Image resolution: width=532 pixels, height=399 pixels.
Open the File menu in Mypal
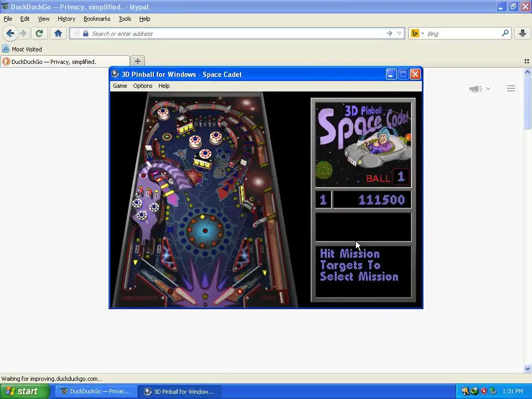click(x=8, y=19)
